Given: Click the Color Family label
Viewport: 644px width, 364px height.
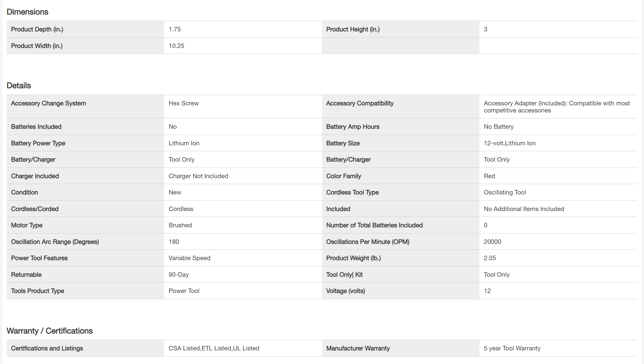Looking at the screenshot, I should coord(343,176).
